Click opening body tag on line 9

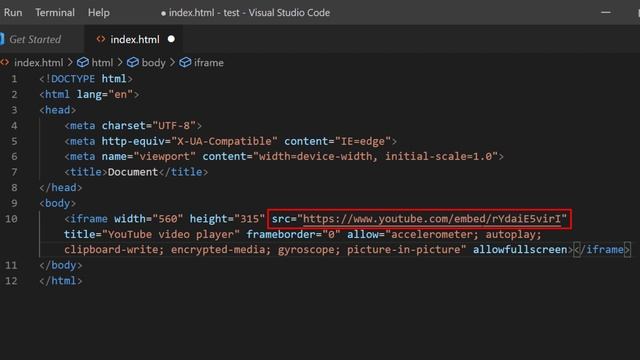tap(58, 203)
